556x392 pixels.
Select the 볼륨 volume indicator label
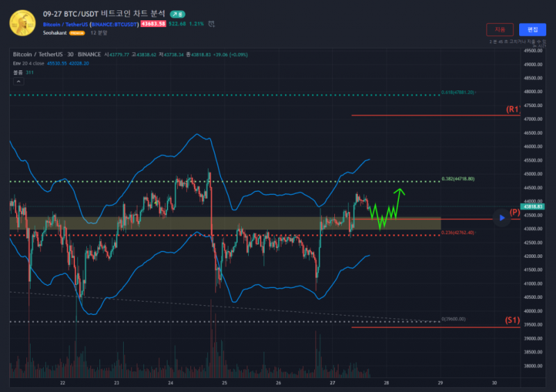pyautogui.click(x=18, y=72)
